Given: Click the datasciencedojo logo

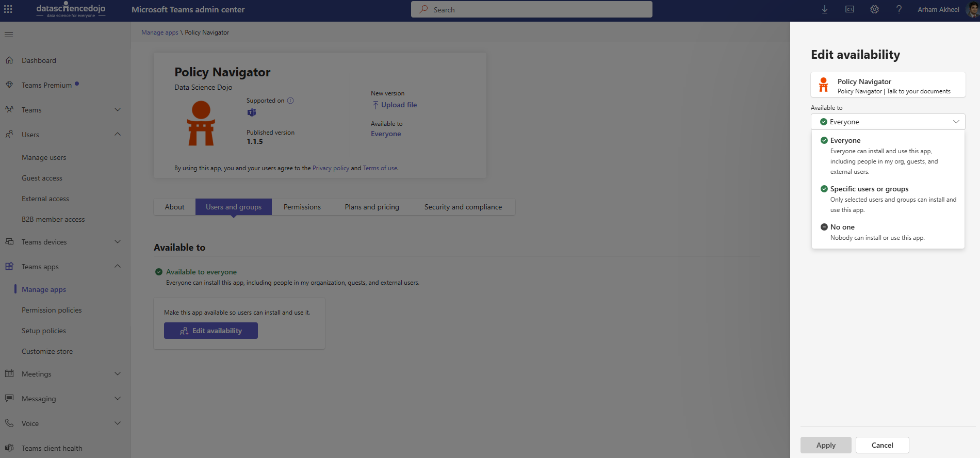Looking at the screenshot, I should click(x=71, y=9).
